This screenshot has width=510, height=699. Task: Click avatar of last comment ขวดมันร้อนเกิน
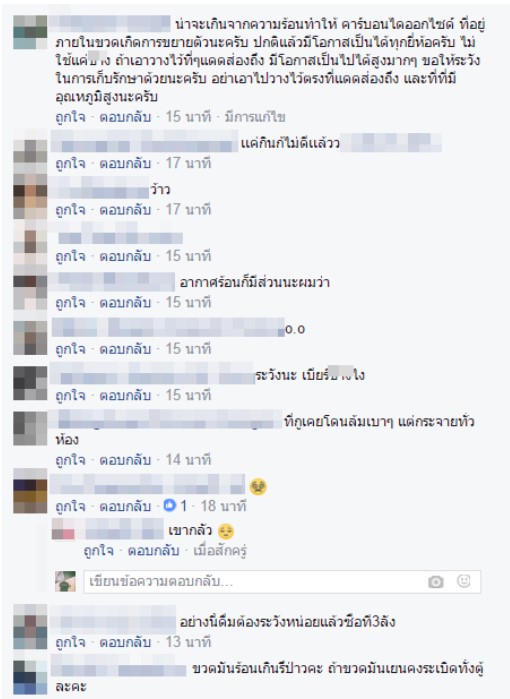coord(30,677)
